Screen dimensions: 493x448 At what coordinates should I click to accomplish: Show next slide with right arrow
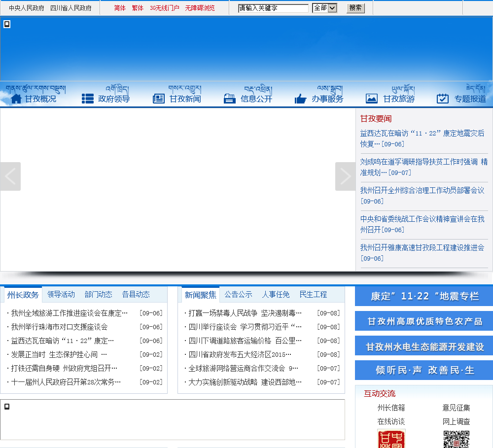coord(345,176)
